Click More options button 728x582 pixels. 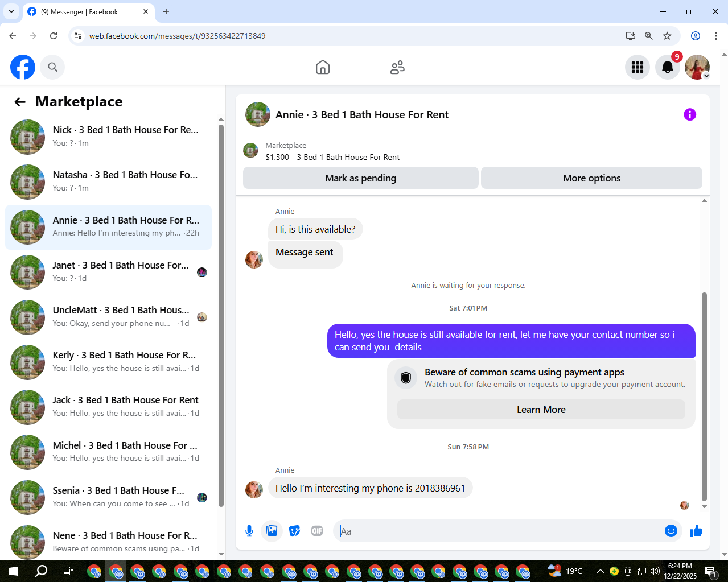pyautogui.click(x=591, y=178)
